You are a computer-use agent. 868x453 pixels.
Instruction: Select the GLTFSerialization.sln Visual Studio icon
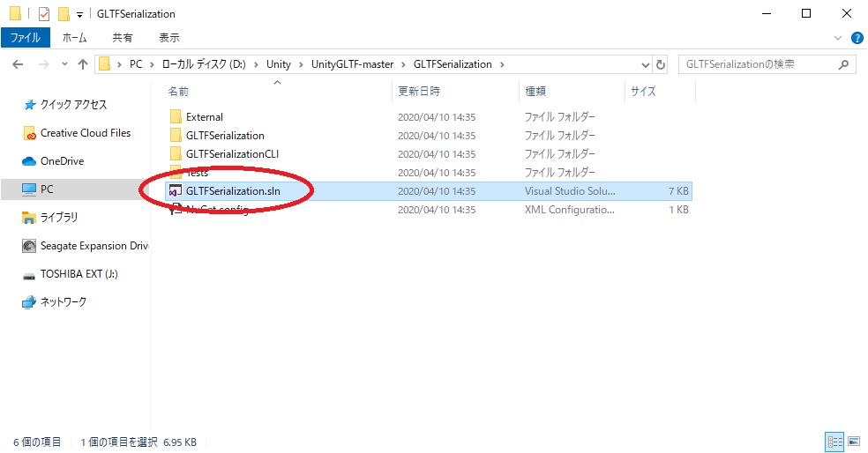176,191
